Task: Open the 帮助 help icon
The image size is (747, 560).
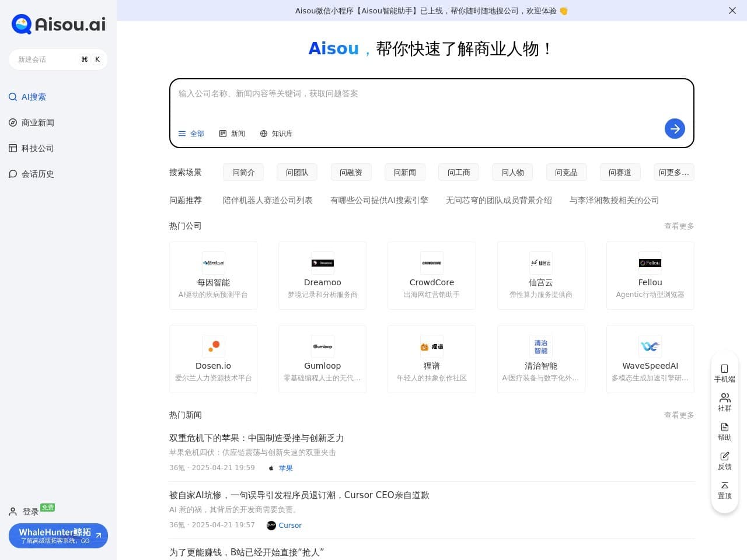Action: pyautogui.click(x=724, y=432)
